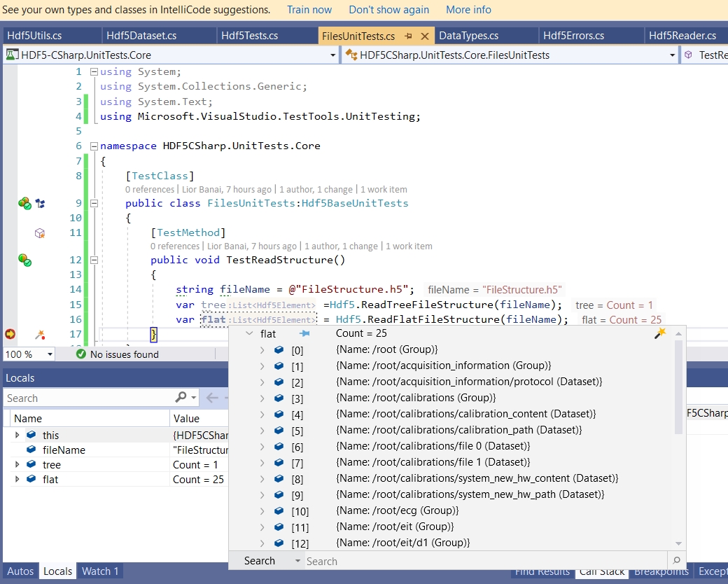Switch to the Watch 1 tab
Viewport: 728px width, 584px height.
99,571
